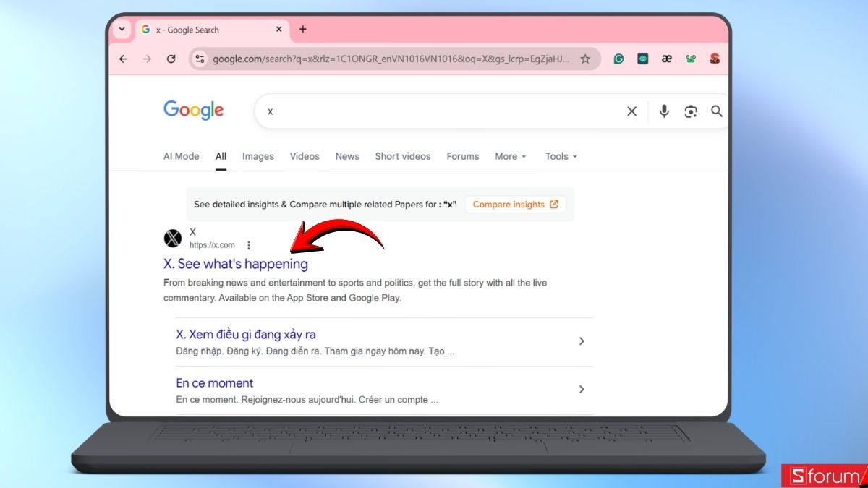868x488 pixels.
Task: Open the SEO extension icon
Action: point(715,59)
